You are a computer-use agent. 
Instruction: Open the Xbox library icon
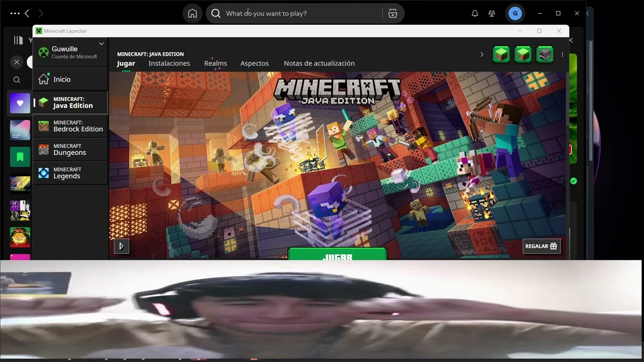pos(19,40)
